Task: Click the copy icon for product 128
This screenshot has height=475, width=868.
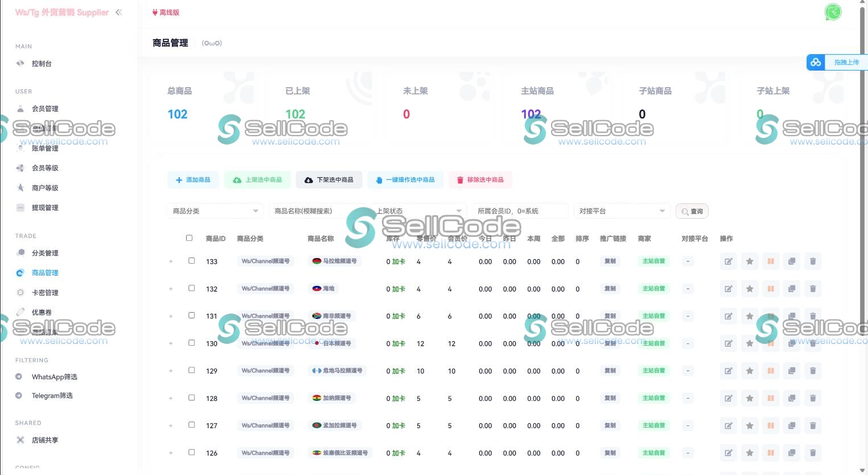Action: pyautogui.click(x=792, y=398)
